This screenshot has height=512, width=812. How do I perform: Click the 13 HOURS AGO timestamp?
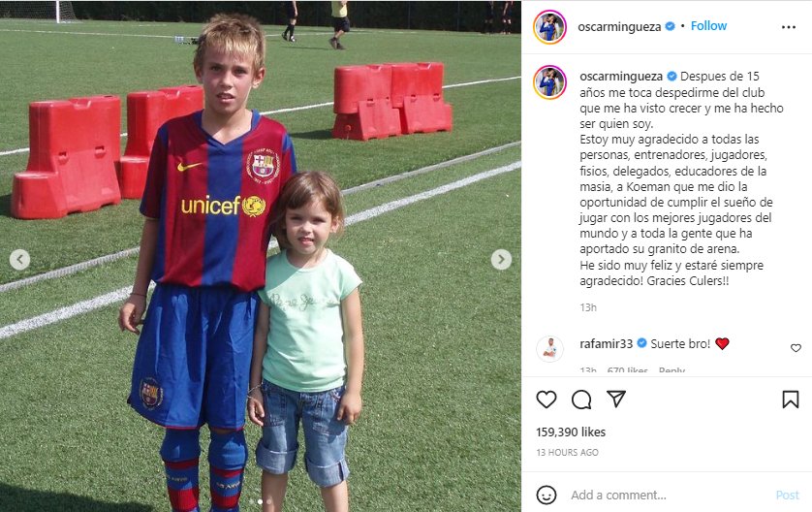567,453
